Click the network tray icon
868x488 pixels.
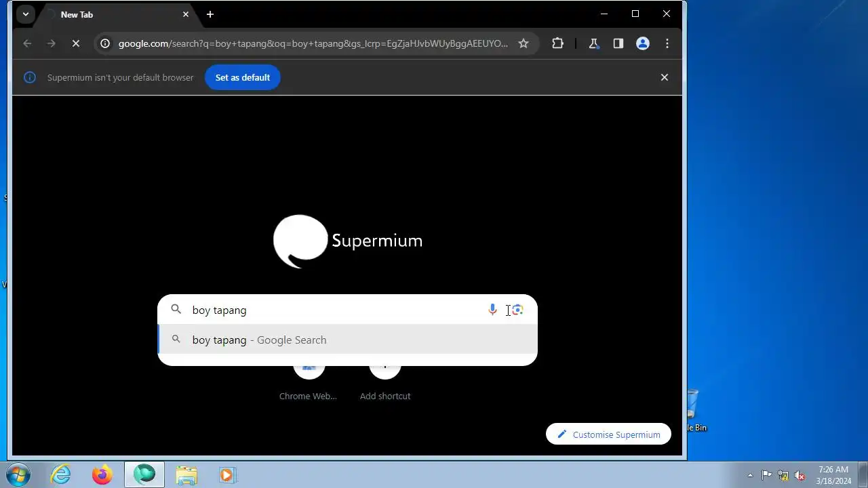[783, 475]
